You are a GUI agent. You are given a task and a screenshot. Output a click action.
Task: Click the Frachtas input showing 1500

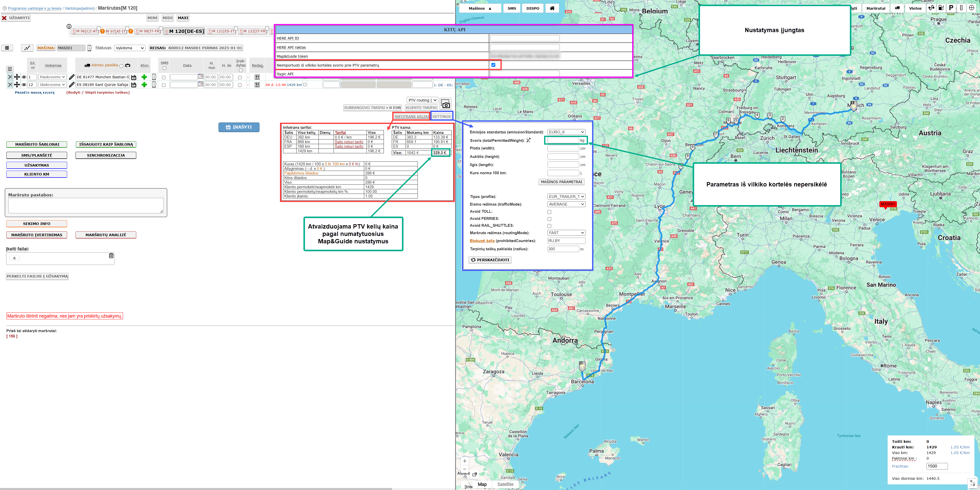pos(937,466)
